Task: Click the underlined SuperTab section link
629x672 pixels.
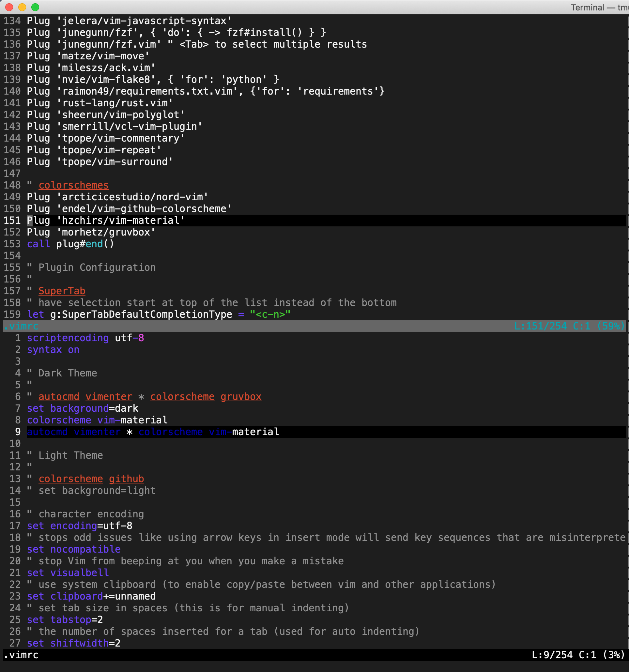Action: coord(62,291)
